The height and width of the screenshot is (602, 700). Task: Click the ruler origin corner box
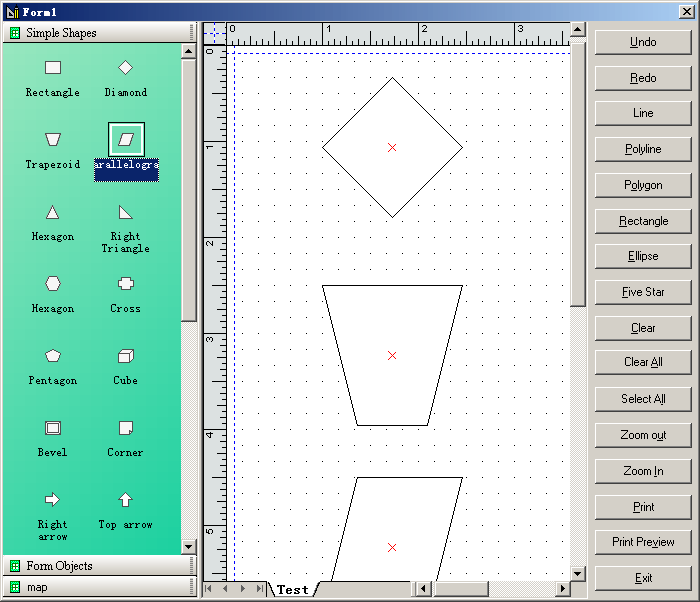pyautogui.click(x=215, y=33)
